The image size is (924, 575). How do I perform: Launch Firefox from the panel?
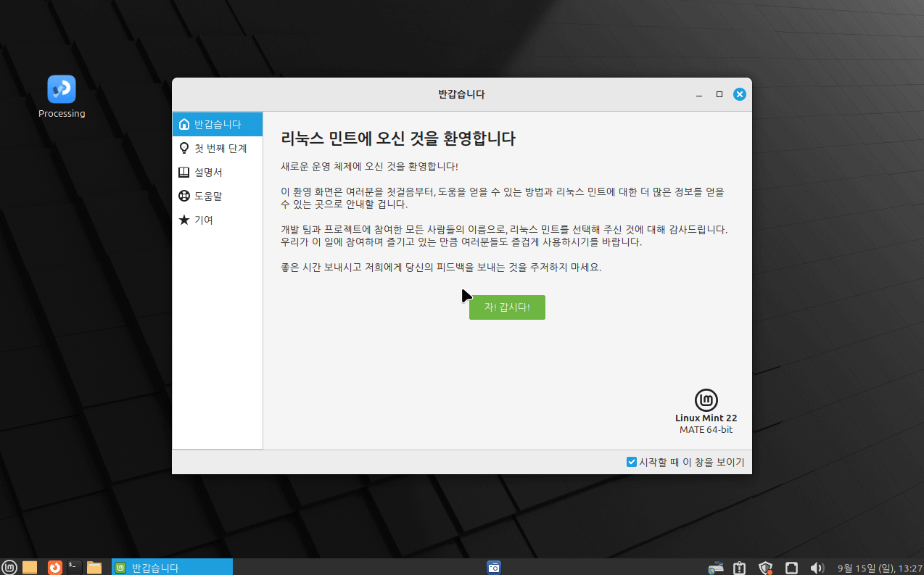tap(55, 567)
